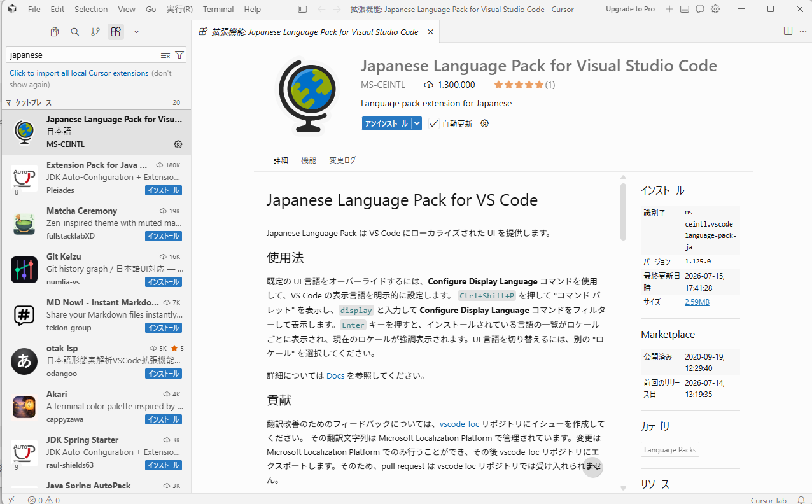Open Cursor settings gear in title bar
The image size is (812, 504).
(x=715, y=9)
